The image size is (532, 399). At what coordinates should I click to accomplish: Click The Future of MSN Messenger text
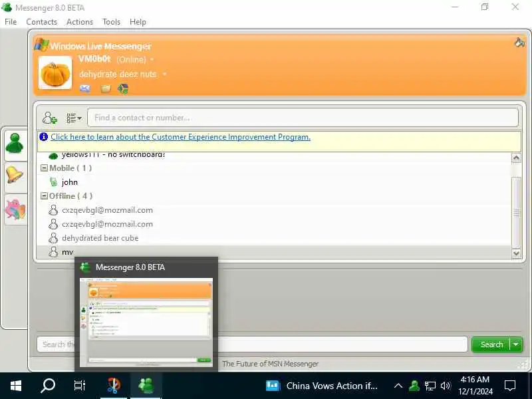(x=271, y=364)
